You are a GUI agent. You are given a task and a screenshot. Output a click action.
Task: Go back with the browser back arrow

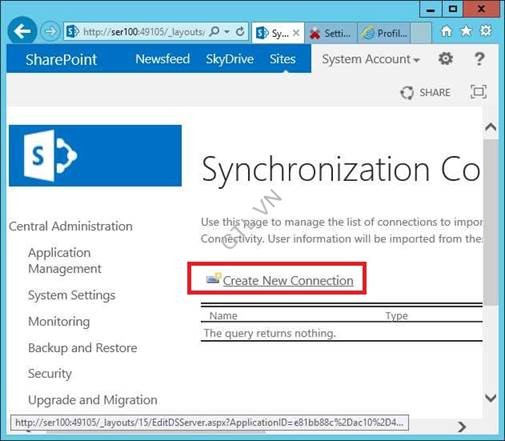pos(22,31)
